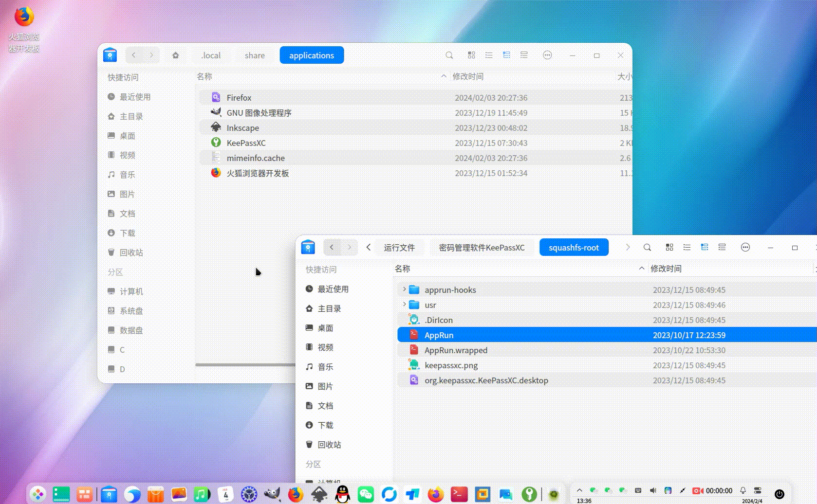817x504 pixels.
Task: Switch applications window to icon grid view
Action: tap(471, 55)
